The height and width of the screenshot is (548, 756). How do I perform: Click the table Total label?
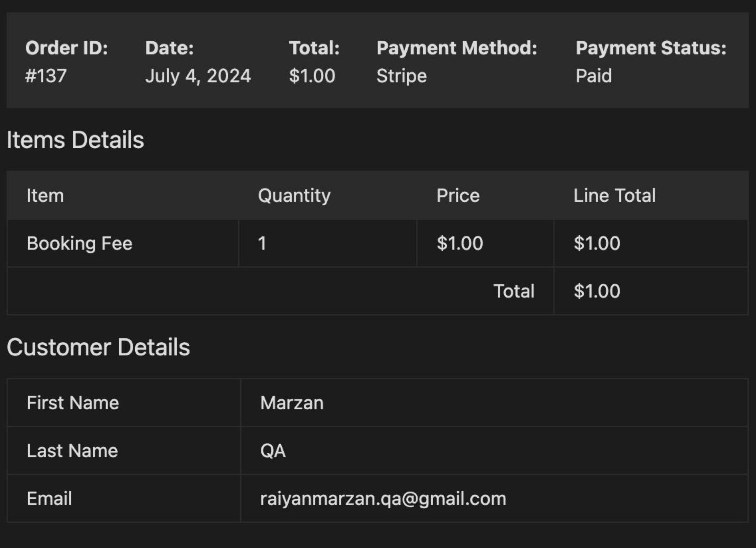pos(514,291)
